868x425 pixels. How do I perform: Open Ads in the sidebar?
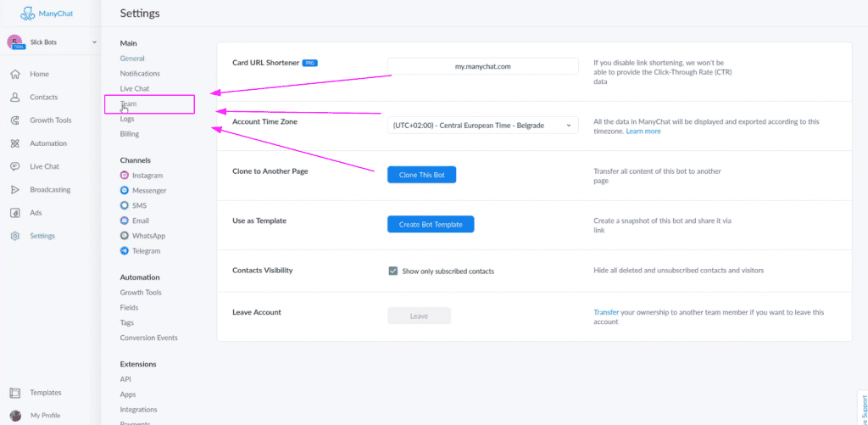[x=36, y=213]
